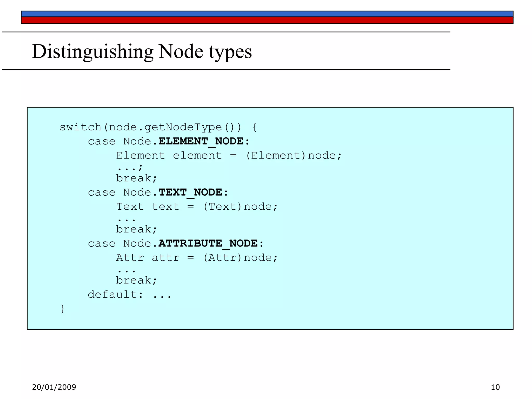Click the closing brace '}' of the switch
This screenshot has height=399, width=532.
[63, 309]
